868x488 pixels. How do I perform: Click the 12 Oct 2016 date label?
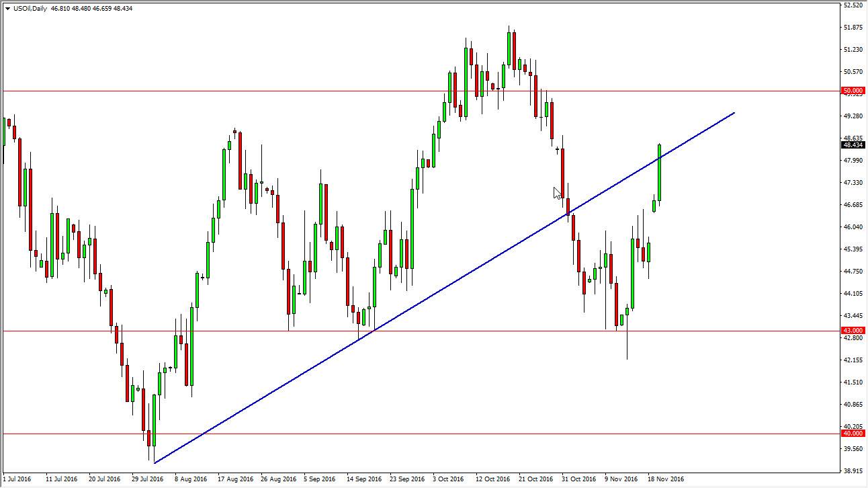click(x=493, y=479)
